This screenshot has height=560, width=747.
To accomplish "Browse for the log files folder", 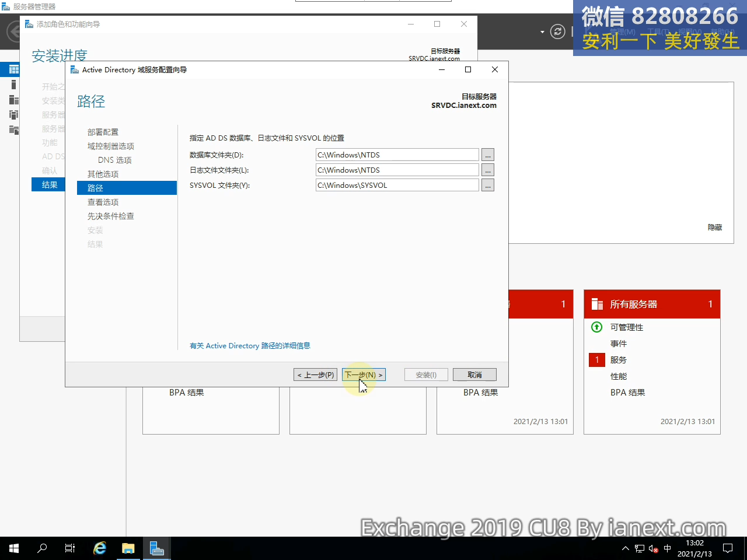I will pos(488,170).
